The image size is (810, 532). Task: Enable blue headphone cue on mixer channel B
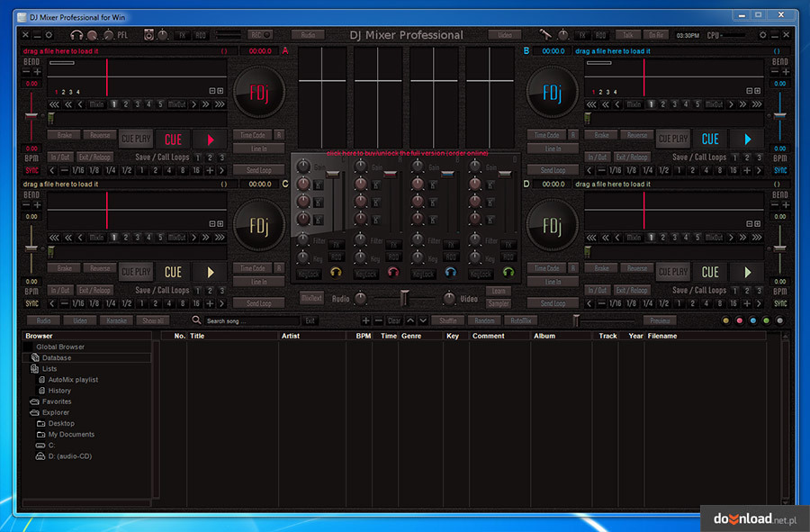click(451, 272)
